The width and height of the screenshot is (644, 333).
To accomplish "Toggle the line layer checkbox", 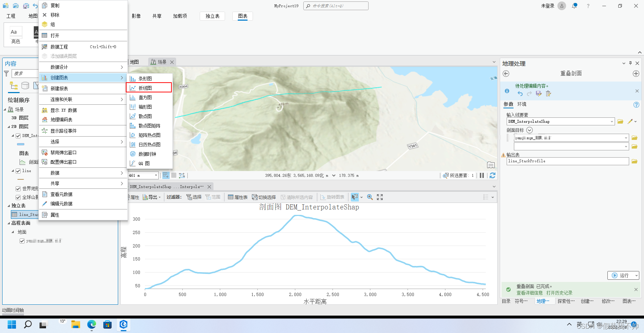I will pyautogui.click(x=18, y=171).
